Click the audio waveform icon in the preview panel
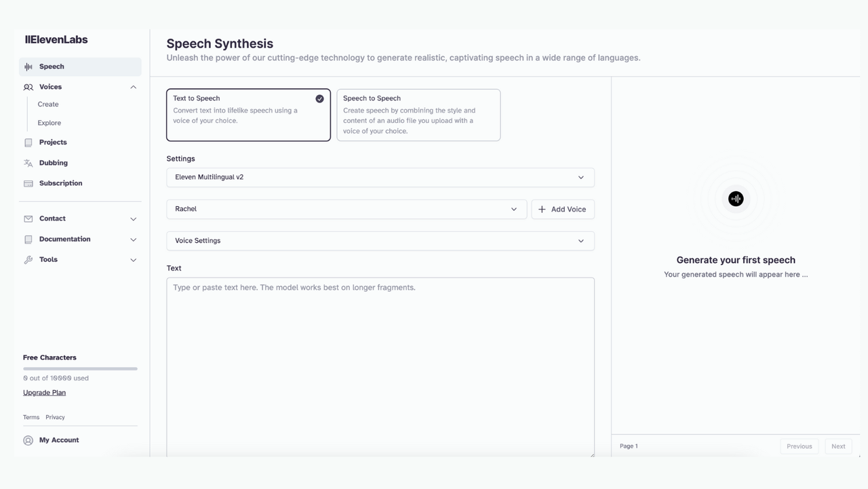Viewport: 868px width, 489px height. pyautogui.click(x=736, y=199)
